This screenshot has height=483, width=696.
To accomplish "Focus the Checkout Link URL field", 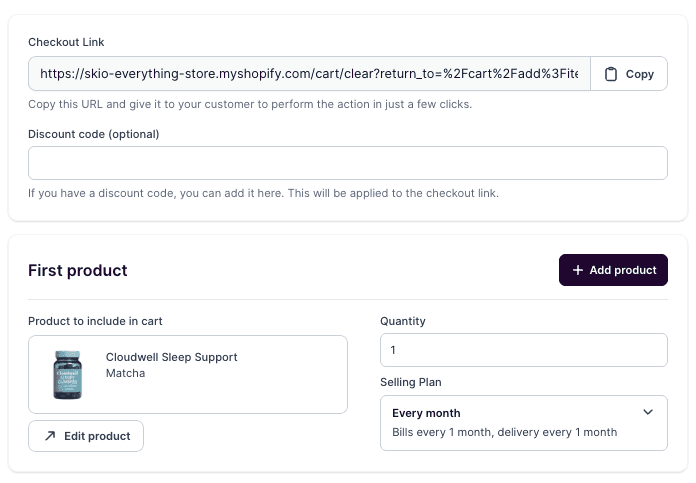I will (308, 74).
